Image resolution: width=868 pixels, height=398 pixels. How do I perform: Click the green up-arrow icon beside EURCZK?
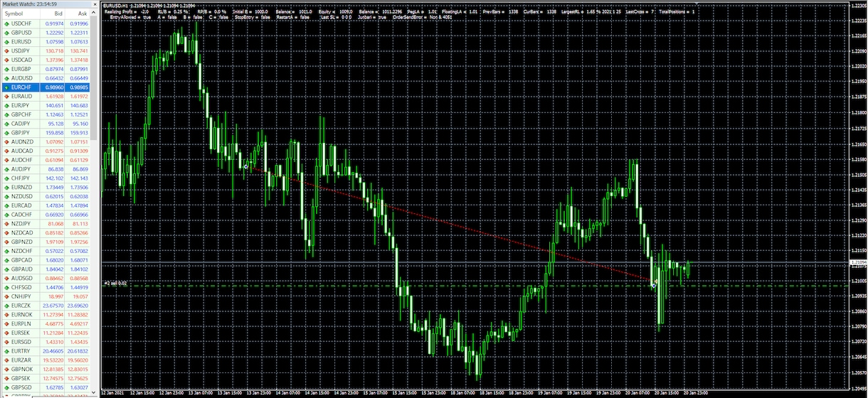(x=6, y=306)
